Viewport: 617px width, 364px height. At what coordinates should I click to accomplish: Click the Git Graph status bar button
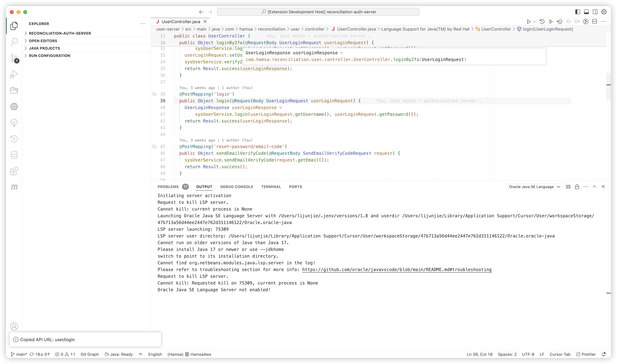[x=90, y=354]
